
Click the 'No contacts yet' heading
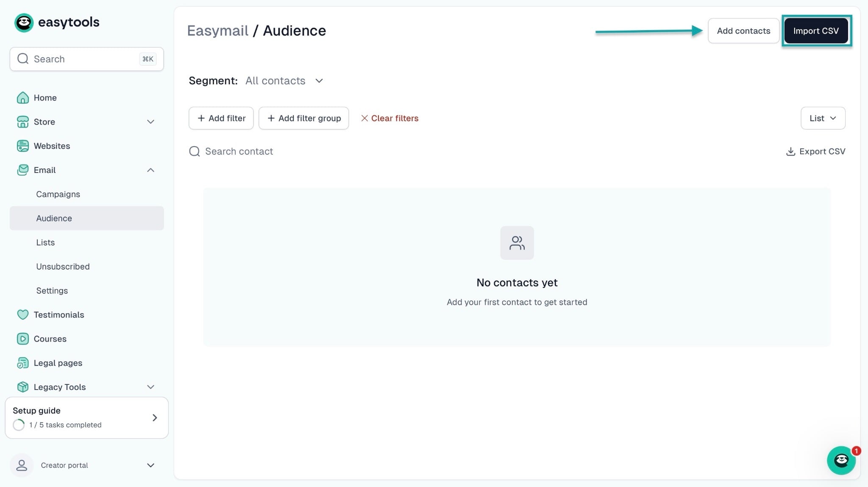[517, 283]
